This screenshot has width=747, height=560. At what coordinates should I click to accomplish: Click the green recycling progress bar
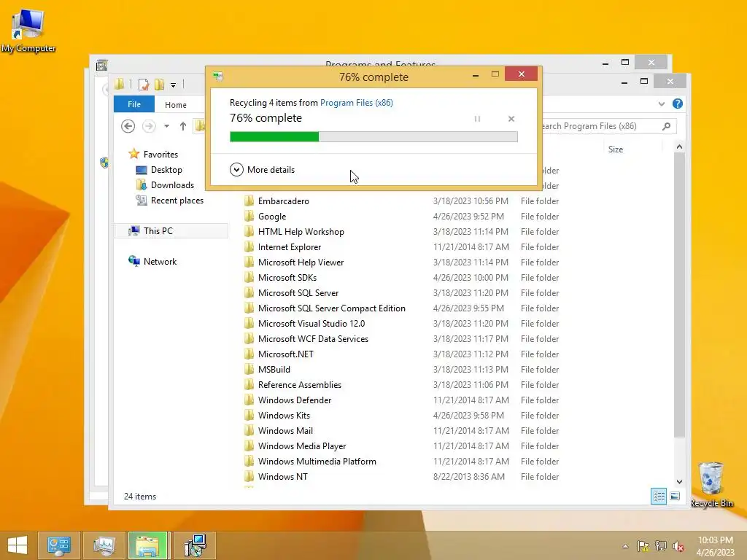click(373, 136)
